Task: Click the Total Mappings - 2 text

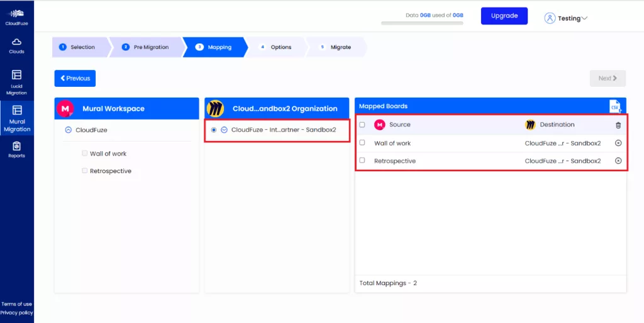Action: coord(388,283)
